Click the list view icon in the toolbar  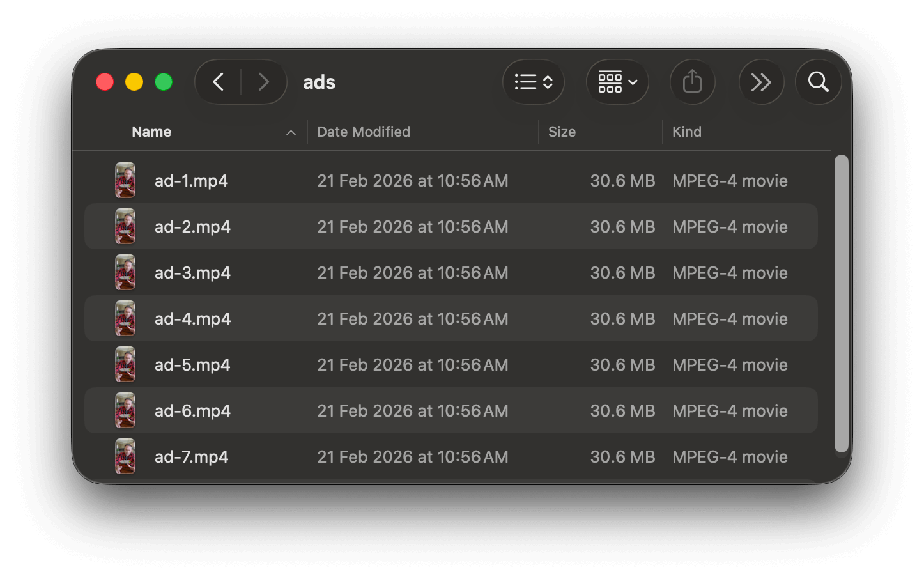[x=527, y=82]
